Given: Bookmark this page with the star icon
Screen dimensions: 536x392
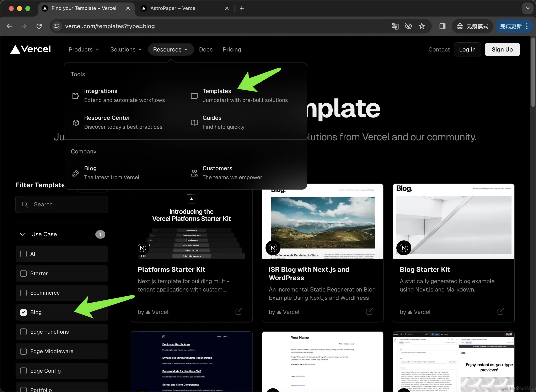Looking at the screenshot, I should coord(422,26).
